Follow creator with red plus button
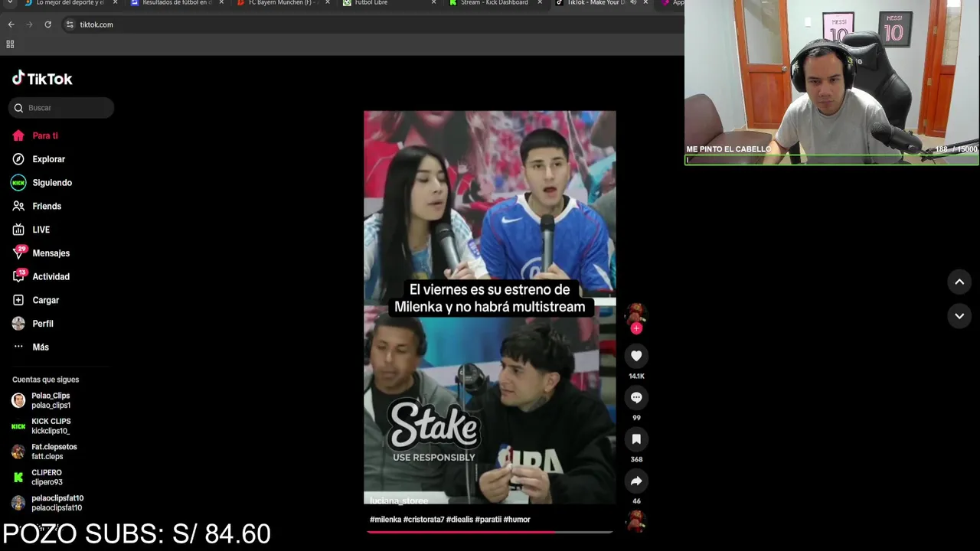Viewport: 980px width, 551px height. [x=636, y=328]
